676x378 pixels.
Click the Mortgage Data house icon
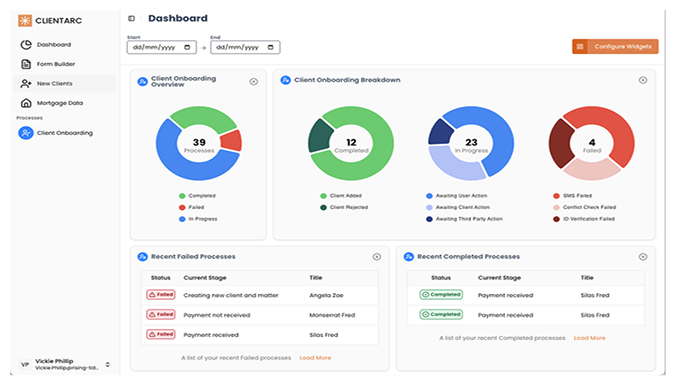(x=26, y=103)
